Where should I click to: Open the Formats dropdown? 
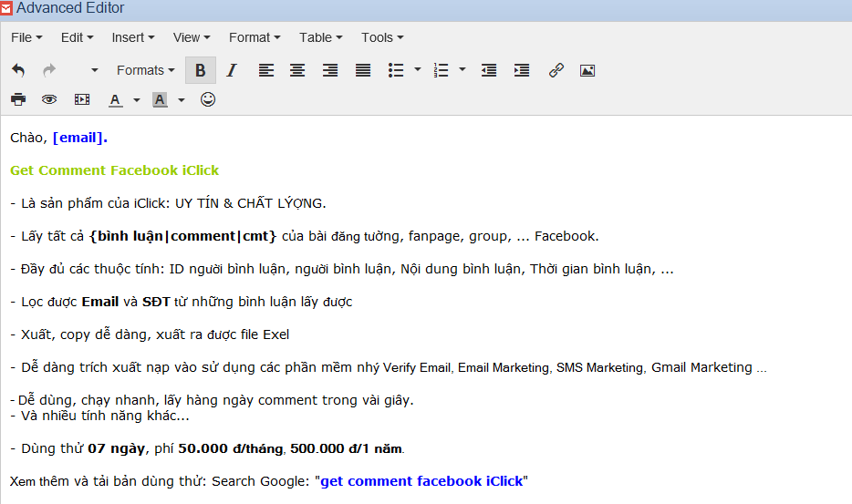pyautogui.click(x=146, y=70)
